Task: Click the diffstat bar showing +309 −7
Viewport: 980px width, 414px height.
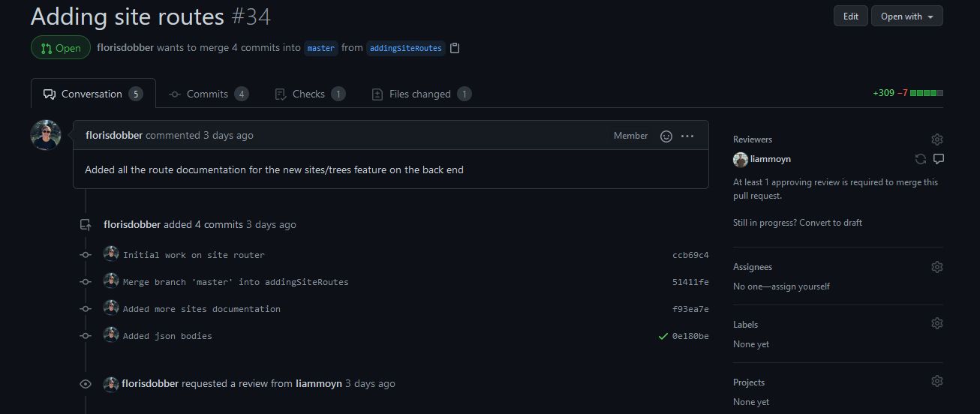Action: click(x=908, y=93)
